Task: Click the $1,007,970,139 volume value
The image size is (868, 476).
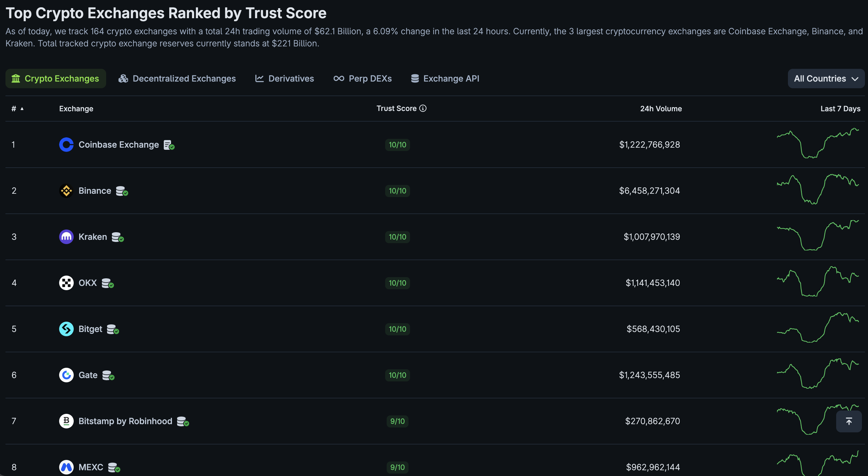Action: coord(652,237)
